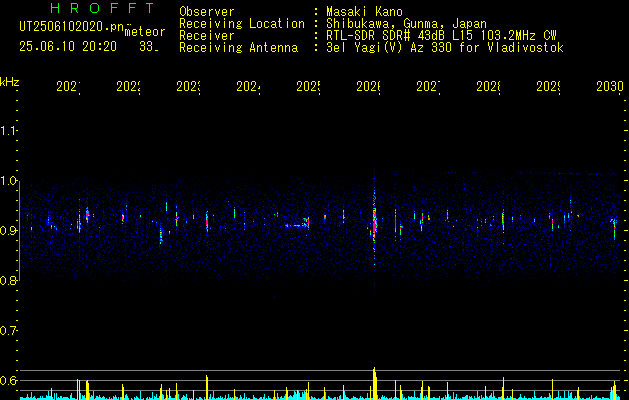This screenshot has height=400, width=629.
Task: Click the 0.6 frequency axis label
Action: [9, 380]
